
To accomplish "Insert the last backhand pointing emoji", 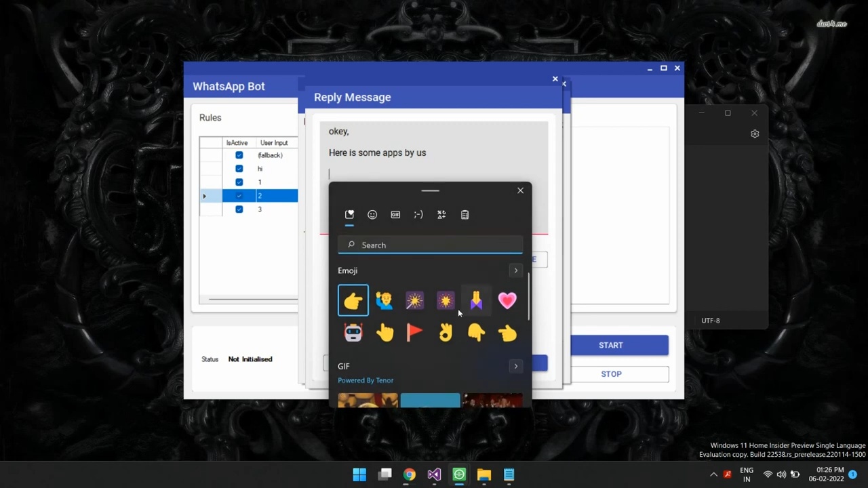I will [507, 332].
